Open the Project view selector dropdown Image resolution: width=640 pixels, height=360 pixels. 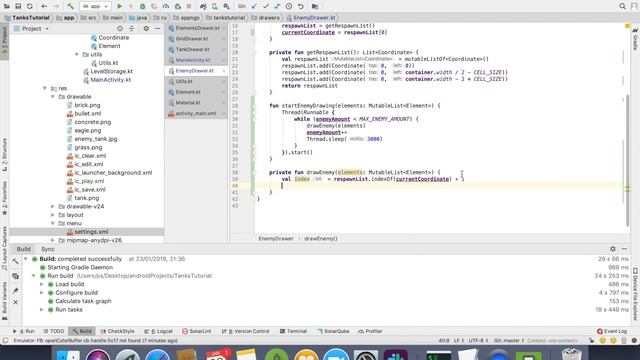(31, 29)
